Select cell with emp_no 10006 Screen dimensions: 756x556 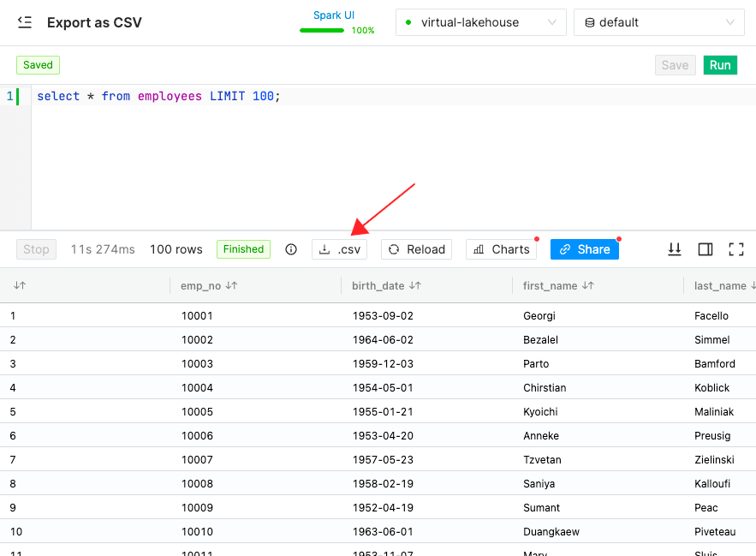click(x=197, y=436)
